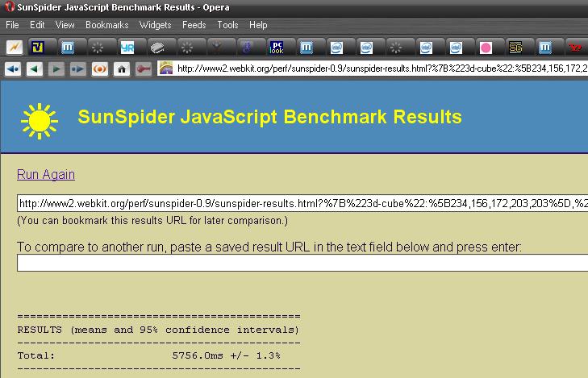Viewport: 588px width, 378px height.
Task: Switch to the yellow logo tab
Action: click(x=38, y=48)
